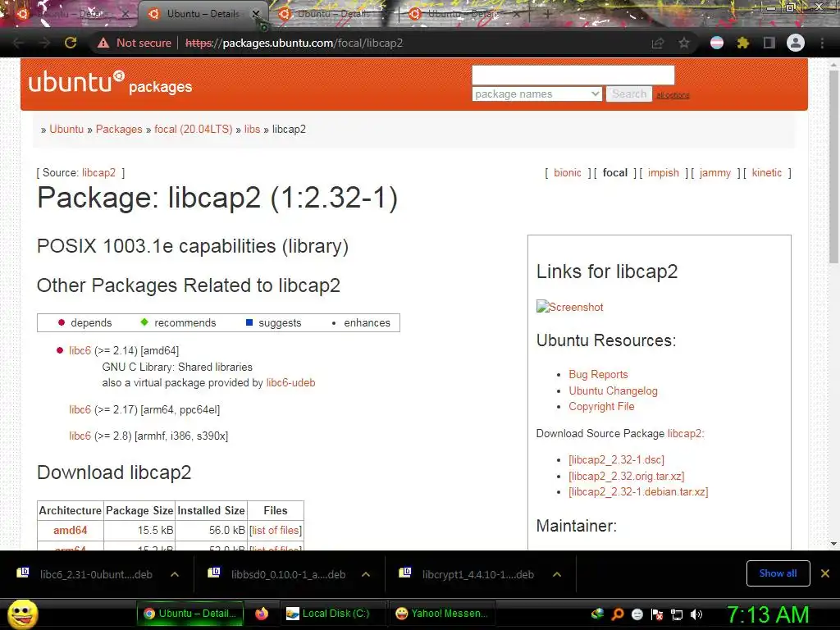The image size is (840, 630).
Task: Close the active Ubuntu – Details tab
Action: (256, 14)
